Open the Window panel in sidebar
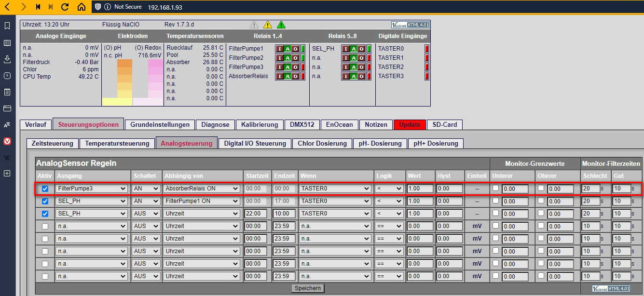Image resolution: width=644 pixels, height=296 pixels. pos(7,108)
